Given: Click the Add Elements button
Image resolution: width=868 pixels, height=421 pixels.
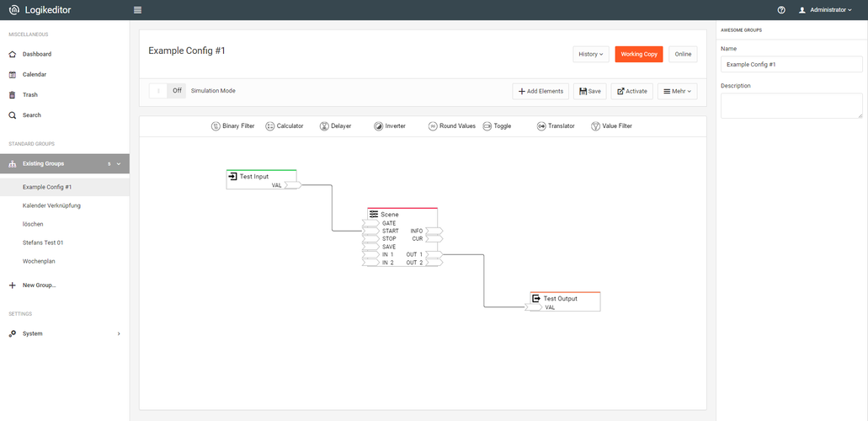Looking at the screenshot, I should pyautogui.click(x=541, y=91).
